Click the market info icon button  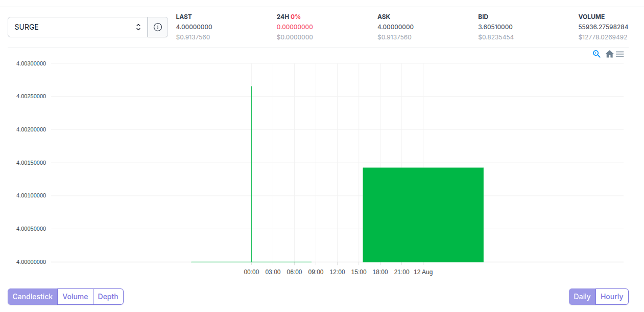158,27
